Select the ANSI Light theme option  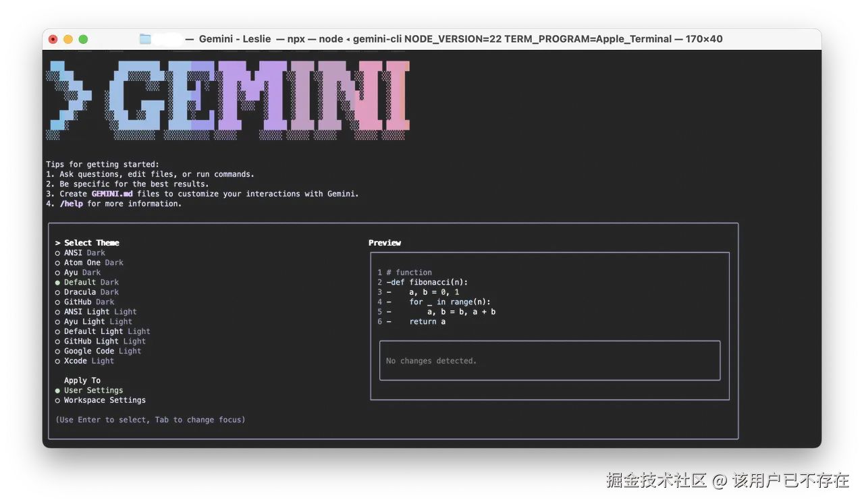click(96, 312)
